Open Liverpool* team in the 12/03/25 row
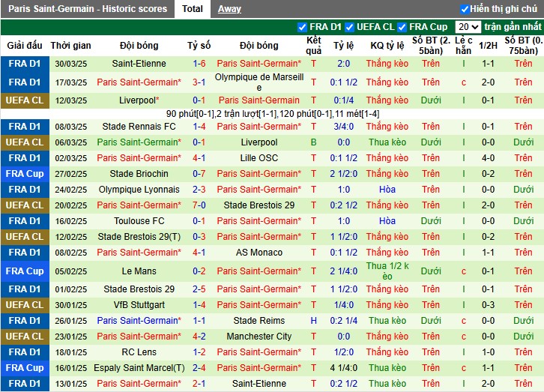The image size is (544, 392). point(139,100)
